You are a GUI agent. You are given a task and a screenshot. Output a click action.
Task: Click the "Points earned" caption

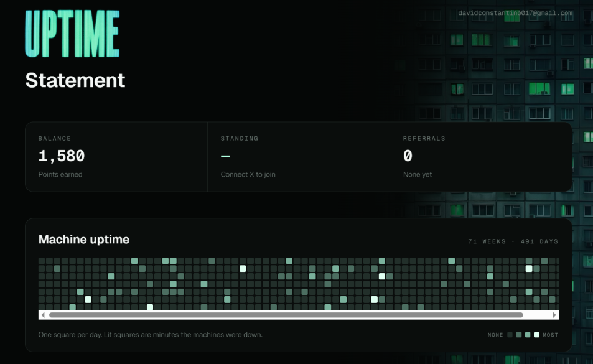(x=60, y=174)
